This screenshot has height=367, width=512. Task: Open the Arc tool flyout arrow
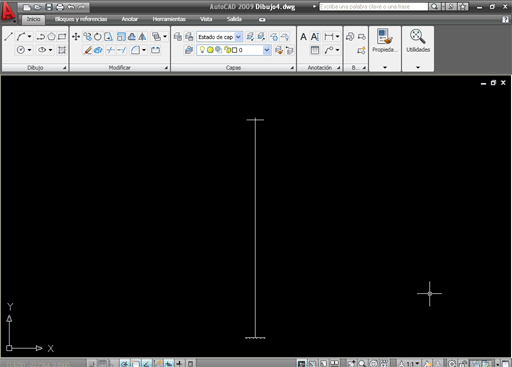tap(29, 37)
